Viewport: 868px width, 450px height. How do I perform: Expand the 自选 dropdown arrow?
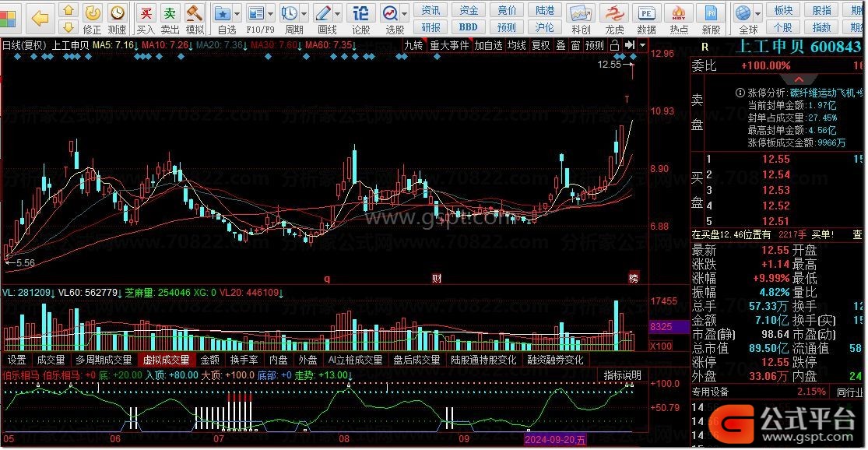(x=237, y=13)
